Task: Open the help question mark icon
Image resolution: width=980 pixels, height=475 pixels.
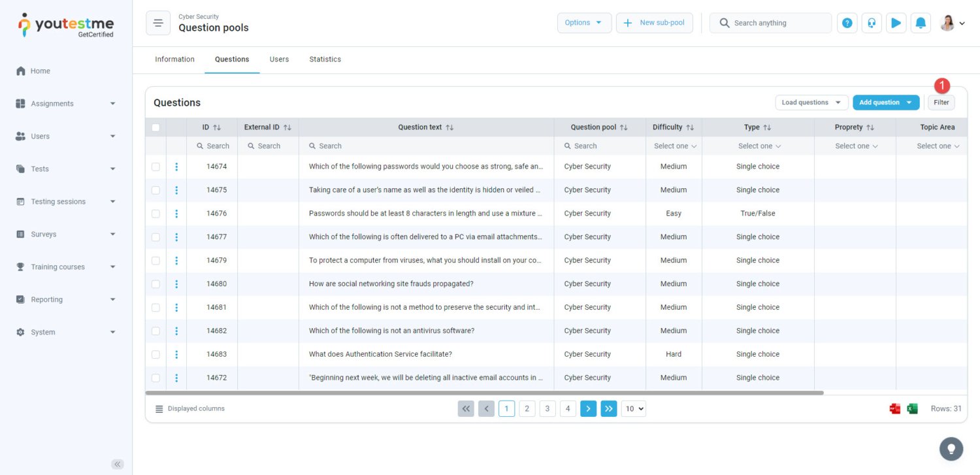Action: click(x=847, y=23)
